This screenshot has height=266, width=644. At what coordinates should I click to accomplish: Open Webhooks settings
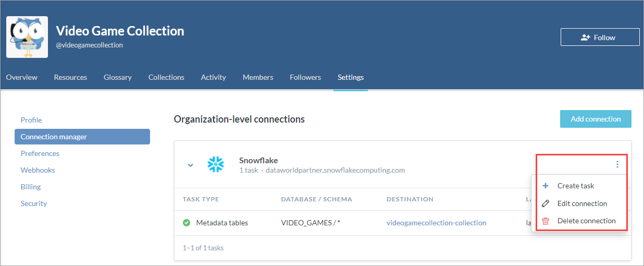(38, 170)
